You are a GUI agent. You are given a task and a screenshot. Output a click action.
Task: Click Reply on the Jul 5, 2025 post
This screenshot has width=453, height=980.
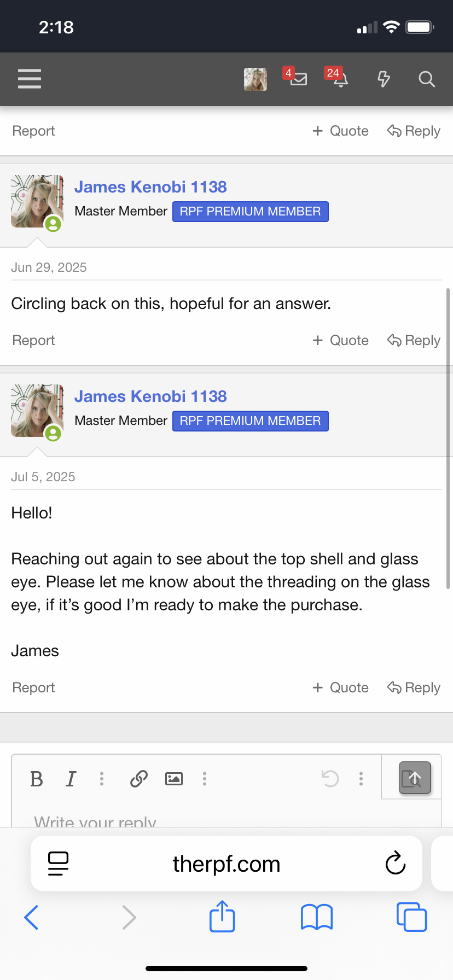coord(414,687)
